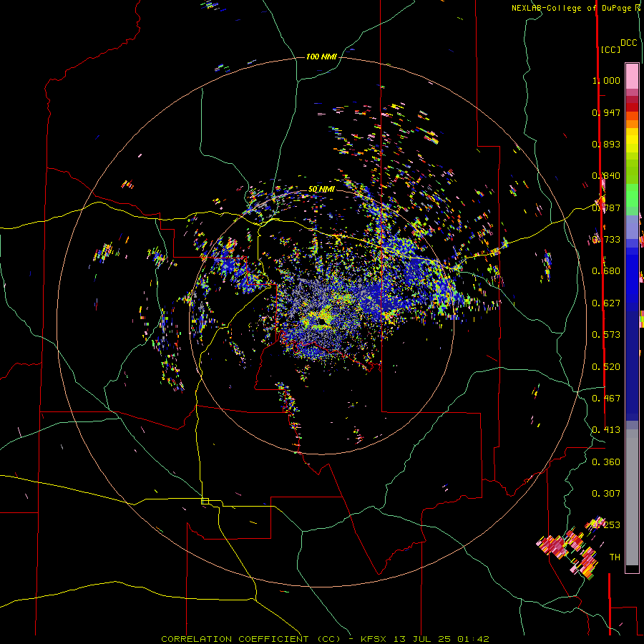Click the 0.573 legend value
644x644 pixels.
(x=606, y=335)
